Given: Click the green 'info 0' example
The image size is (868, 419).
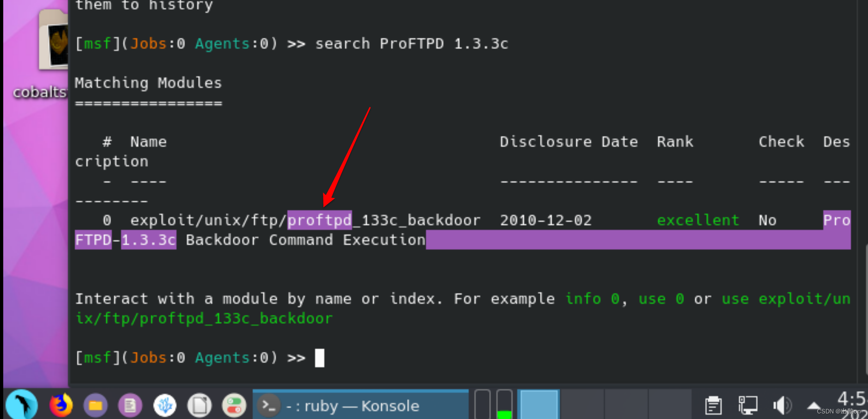Looking at the screenshot, I should pos(592,299).
